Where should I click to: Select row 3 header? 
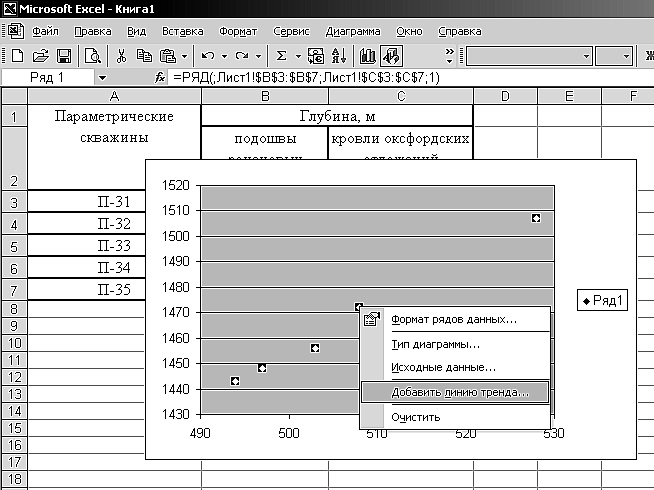(x=14, y=202)
